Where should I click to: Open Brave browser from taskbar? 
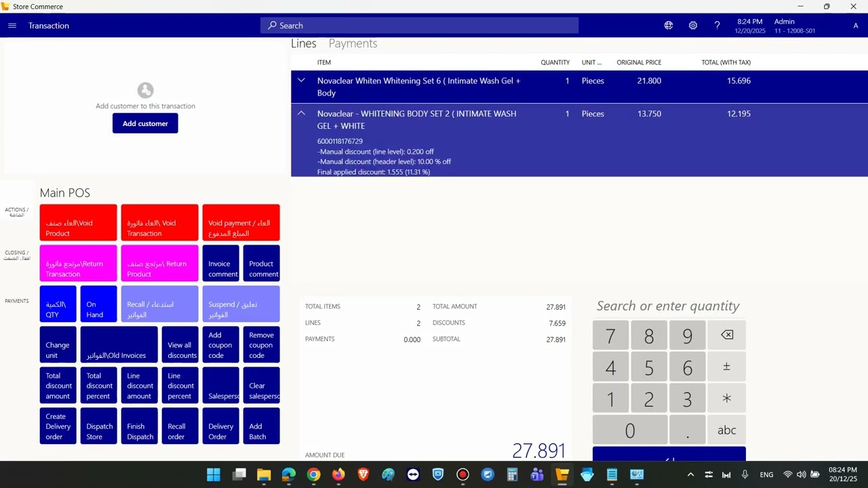tap(363, 474)
